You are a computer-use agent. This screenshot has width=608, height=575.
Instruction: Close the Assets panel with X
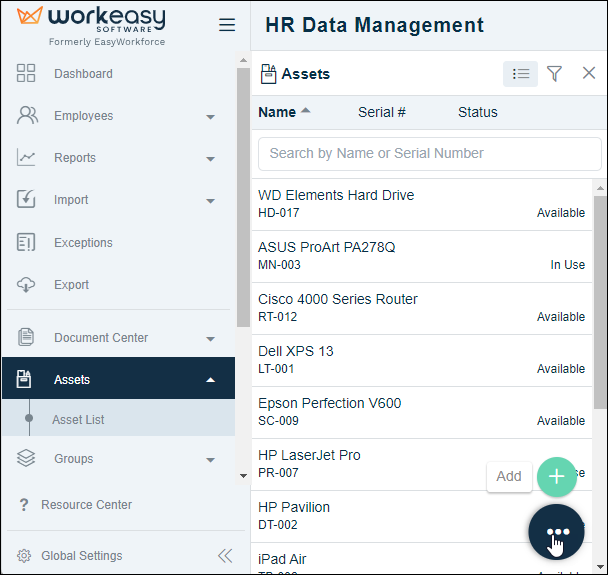point(589,73)
